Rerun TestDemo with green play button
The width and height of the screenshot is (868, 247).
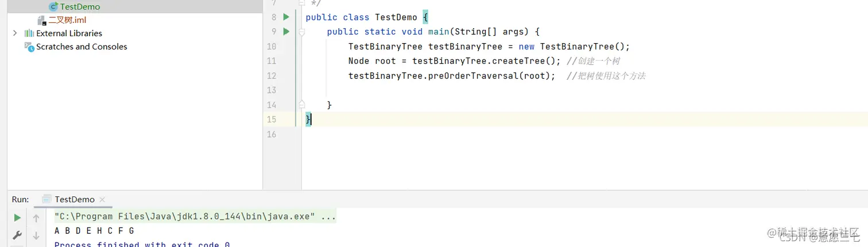point(17,218)
